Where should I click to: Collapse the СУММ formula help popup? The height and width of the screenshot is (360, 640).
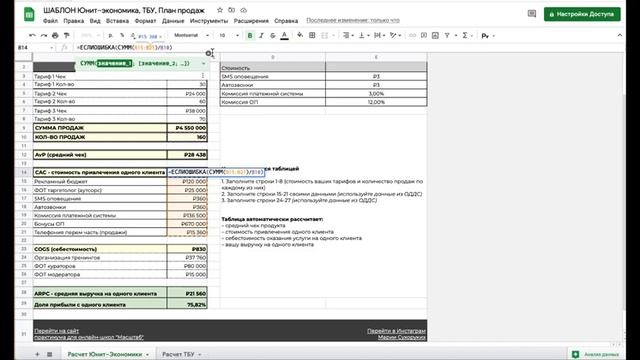click(x=203, y=63)
